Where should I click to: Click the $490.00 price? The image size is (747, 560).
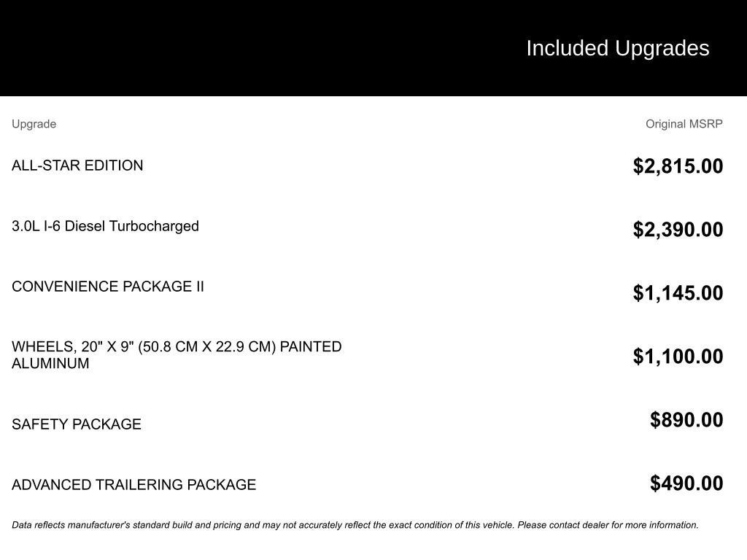click(x=686, y=483)
